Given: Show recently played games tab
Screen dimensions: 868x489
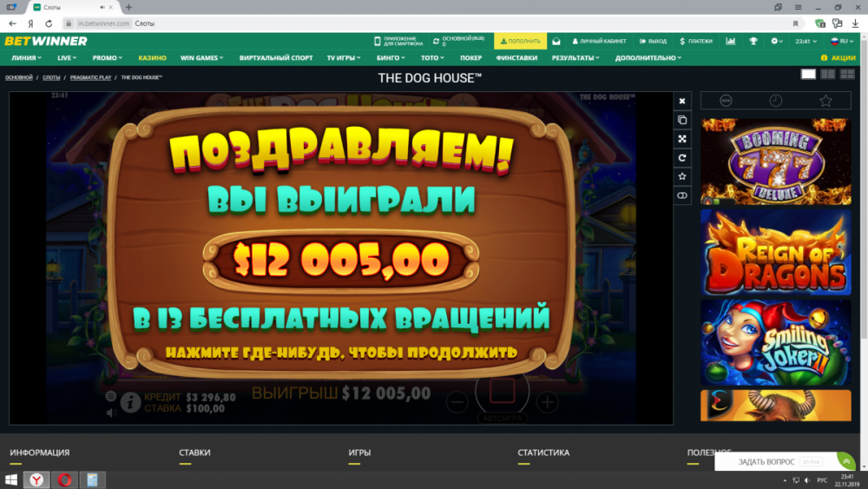Looking at the screenshot, I should 775,100.
